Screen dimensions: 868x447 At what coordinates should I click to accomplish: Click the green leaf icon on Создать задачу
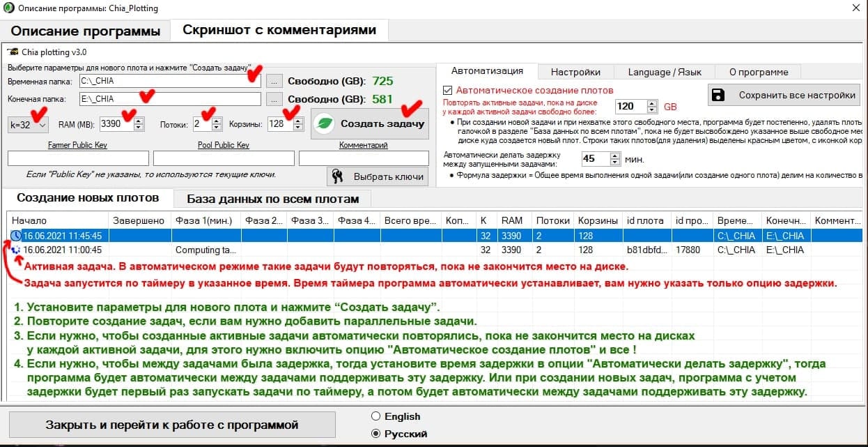tap(324, 123)
